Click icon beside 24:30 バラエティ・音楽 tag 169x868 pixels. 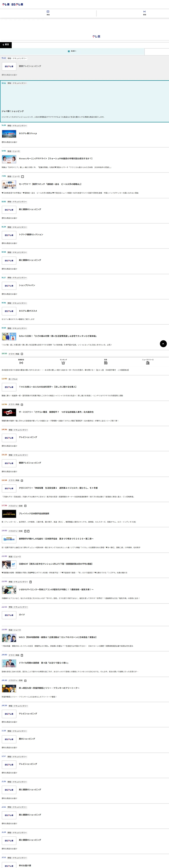(x=25, y=680)
